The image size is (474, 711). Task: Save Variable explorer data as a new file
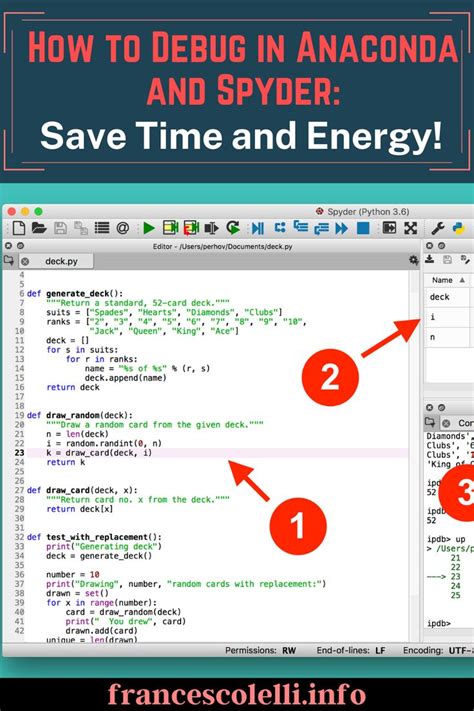465,259
